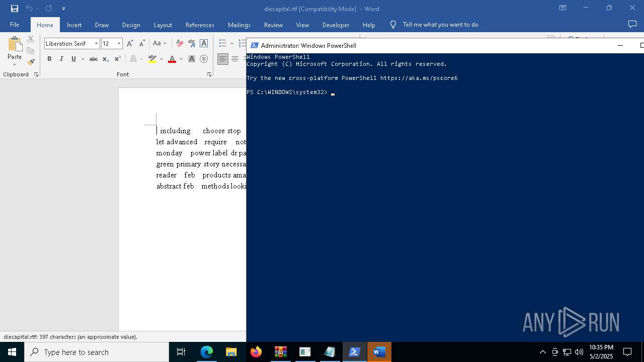Image resolution: width=644 pixels, height=362 pixels.
Task: Click the Copy icon in Clipboard group
Action: [31, 51]
